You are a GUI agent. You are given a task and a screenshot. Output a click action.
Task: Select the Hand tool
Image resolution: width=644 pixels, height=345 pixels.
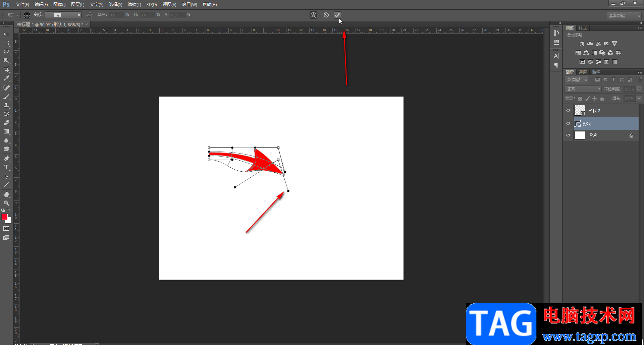point(6,194)
